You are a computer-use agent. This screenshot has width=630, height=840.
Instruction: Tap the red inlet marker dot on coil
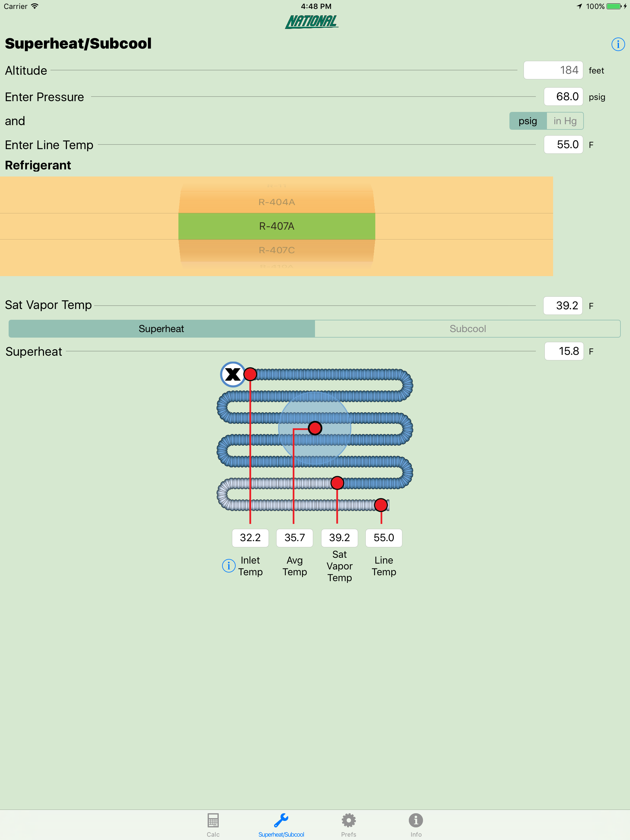[250, 374]
